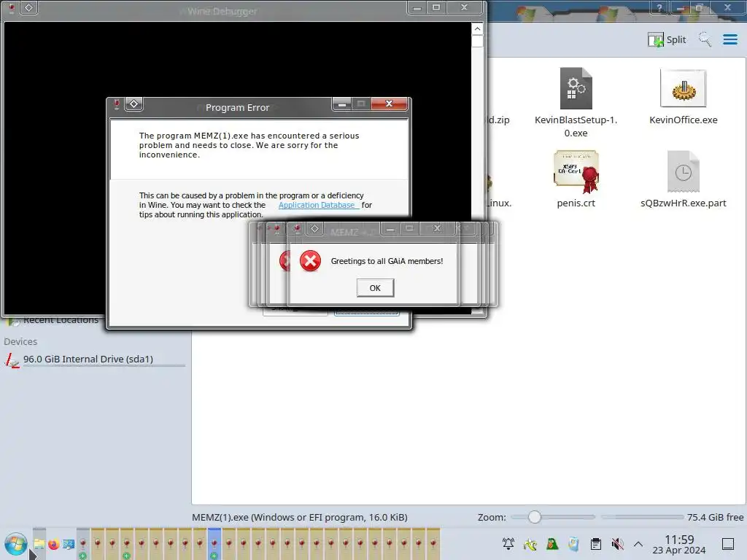Adjust the Zoom slider handle
This screenshot has width=747, height=560.
(535, 517)
